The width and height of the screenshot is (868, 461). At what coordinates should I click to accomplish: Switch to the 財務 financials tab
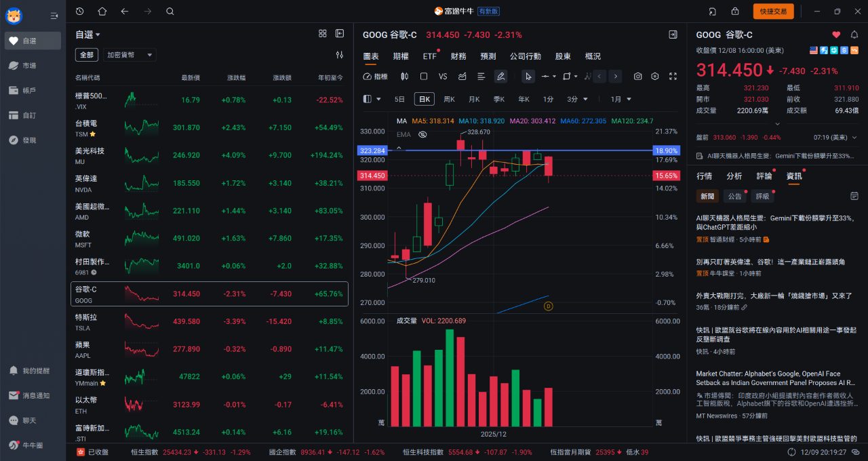458,56
